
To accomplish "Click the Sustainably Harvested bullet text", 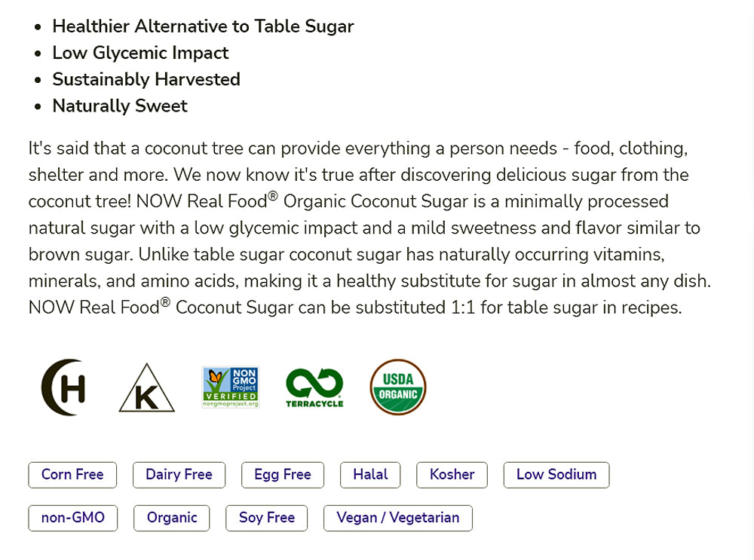I will [146, 79].
